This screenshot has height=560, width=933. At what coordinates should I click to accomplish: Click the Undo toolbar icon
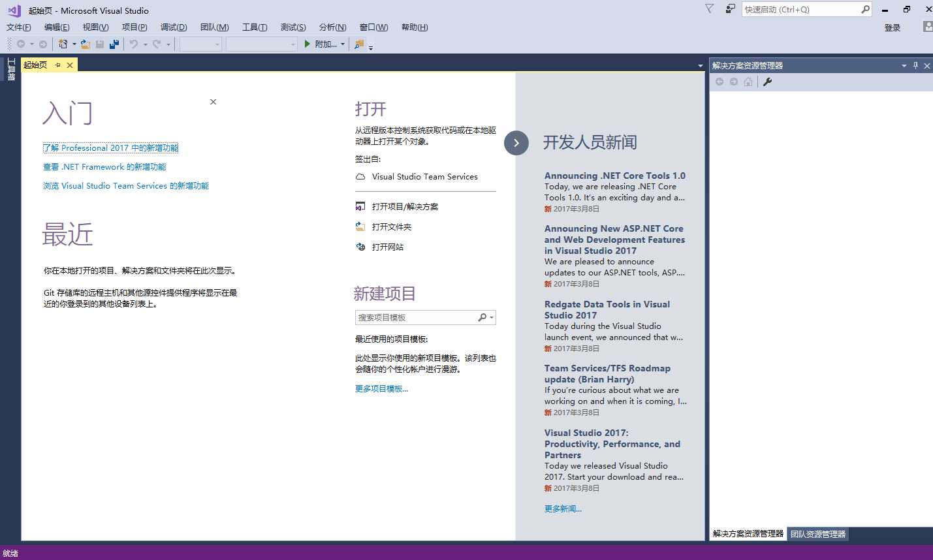(134, 44)
